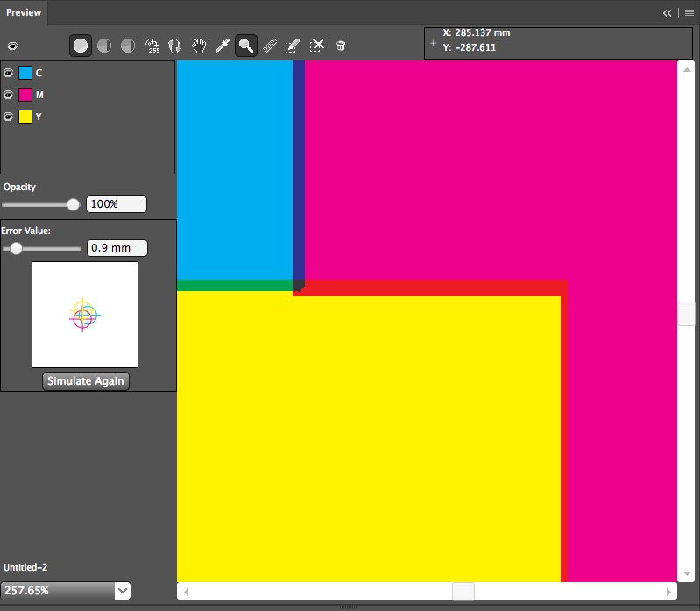
Task: Collapse the panel with double arrows
Action: click(668, 12)
